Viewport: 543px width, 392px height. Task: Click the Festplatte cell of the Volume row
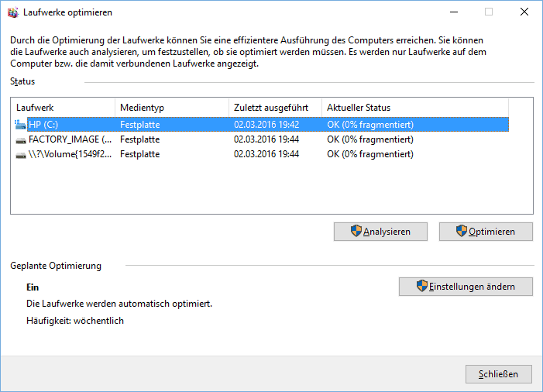140,154
